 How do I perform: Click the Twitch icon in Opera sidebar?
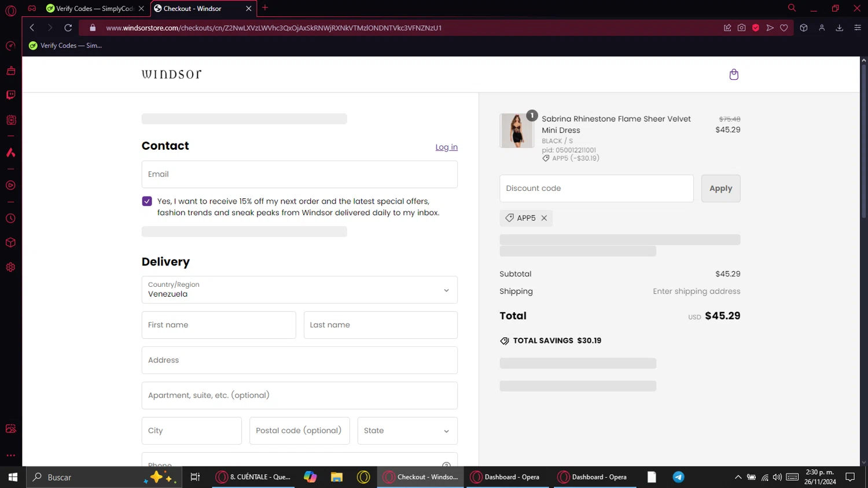coord(10,95)
